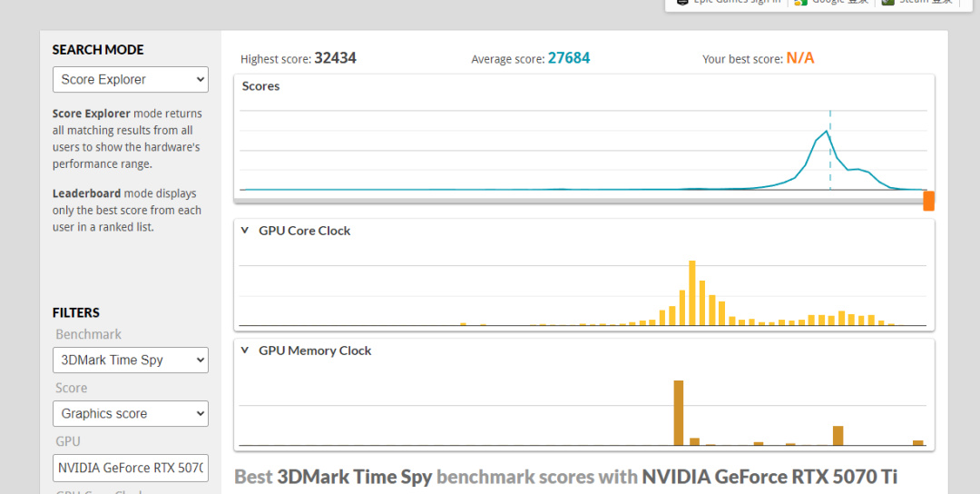Click the SEARCH MODE heading

tap(98, 49)
